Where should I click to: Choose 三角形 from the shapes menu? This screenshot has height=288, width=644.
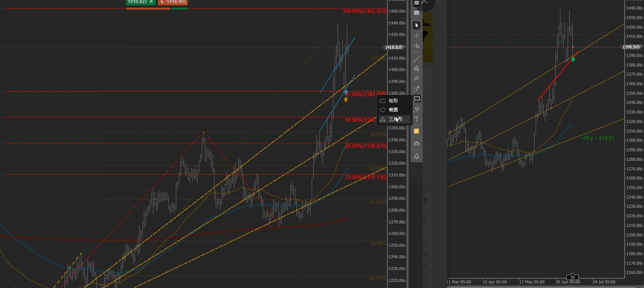point(394,119)
